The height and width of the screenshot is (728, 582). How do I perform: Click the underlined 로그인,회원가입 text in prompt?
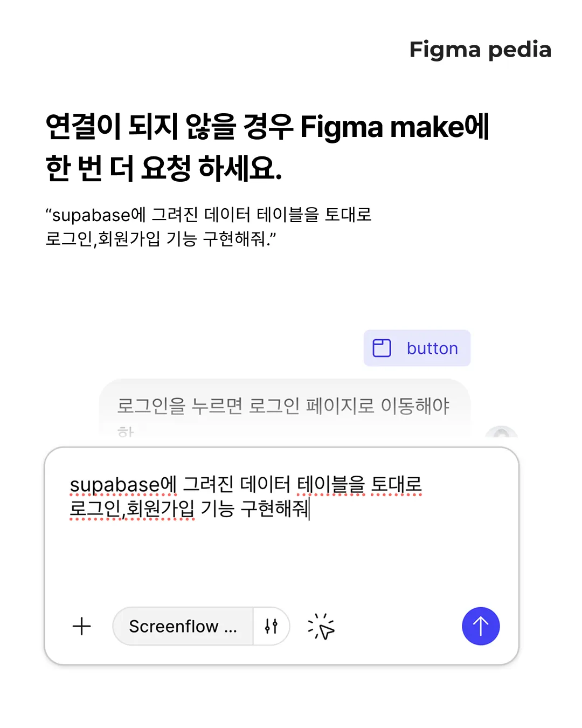[132, 509]
